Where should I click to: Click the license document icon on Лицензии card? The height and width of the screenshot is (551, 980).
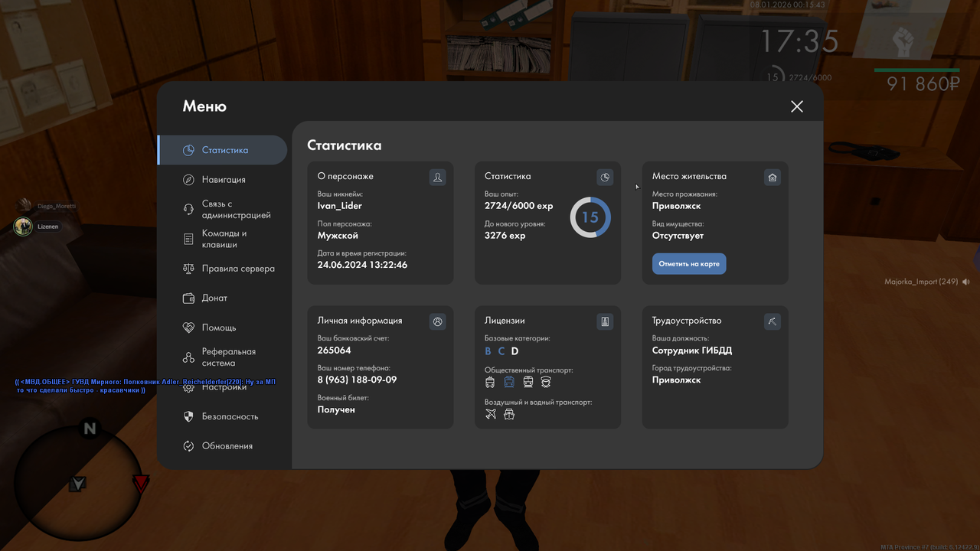click(x=605, y=322)
